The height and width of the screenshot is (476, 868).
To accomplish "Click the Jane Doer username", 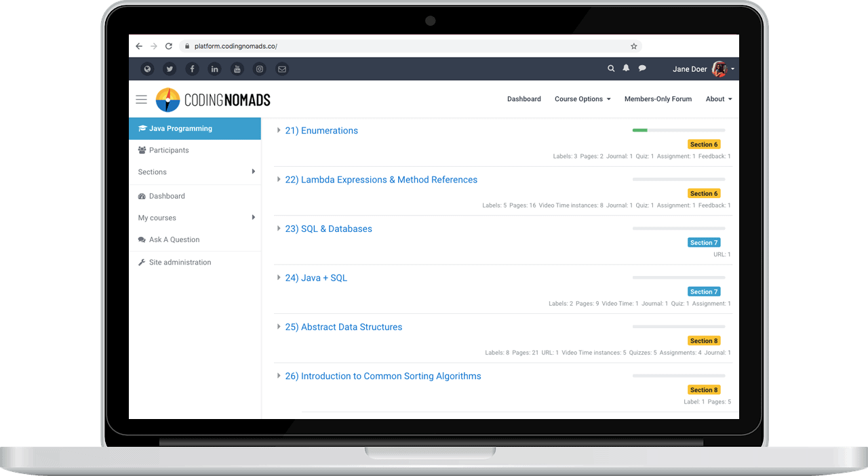I will click(x=690, y=69).
